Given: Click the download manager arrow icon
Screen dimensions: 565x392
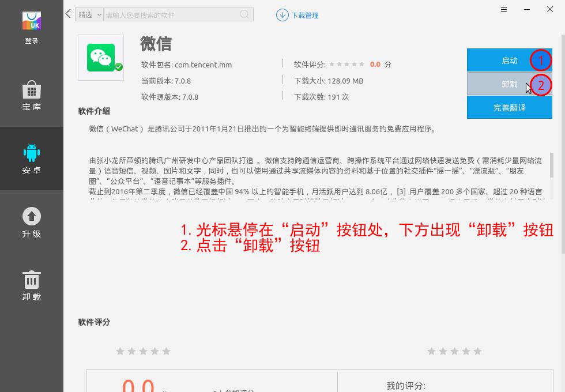Looking at the screenshot, I should (x=282, y=15).
